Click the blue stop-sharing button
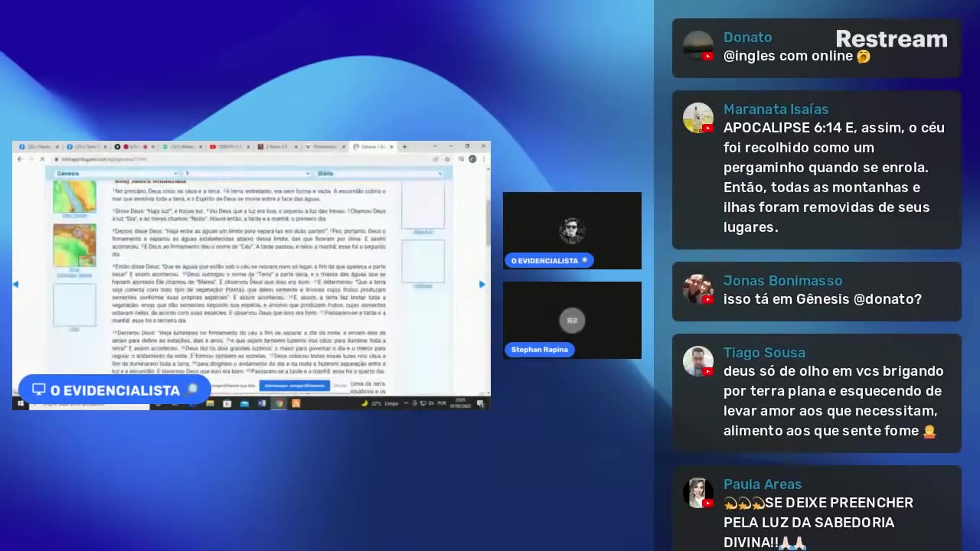Image resolution: width=980 pixels, height=551 pixels. (295, 386)
